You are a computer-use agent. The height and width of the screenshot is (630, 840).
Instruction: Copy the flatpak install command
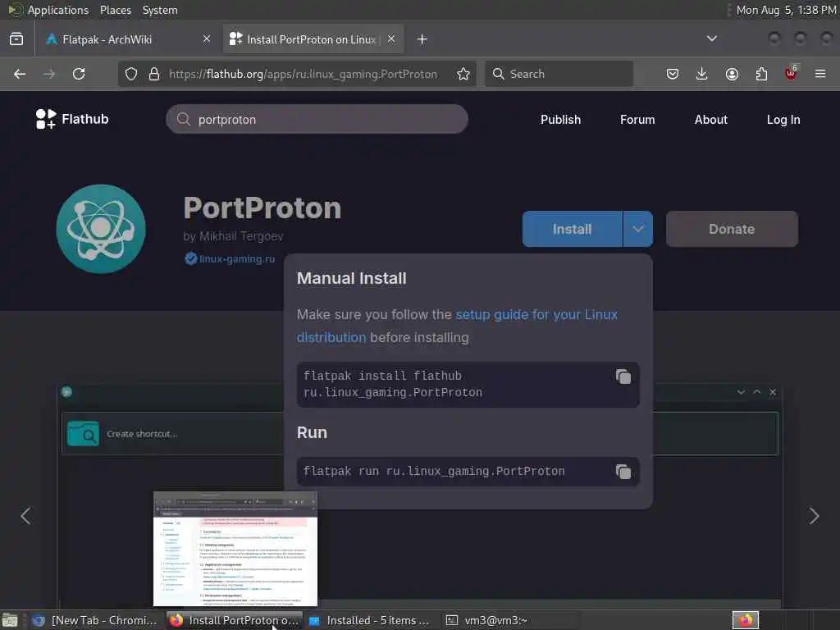coord(623,377)
